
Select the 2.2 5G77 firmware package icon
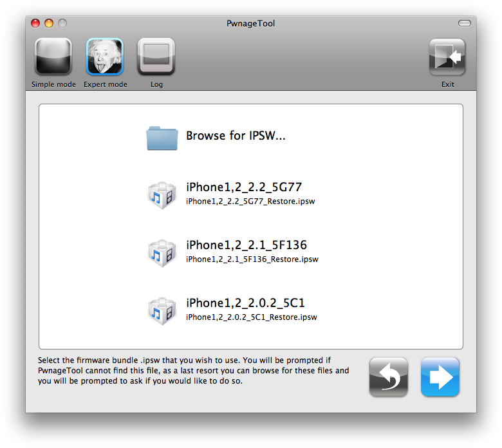pos(162,194)
